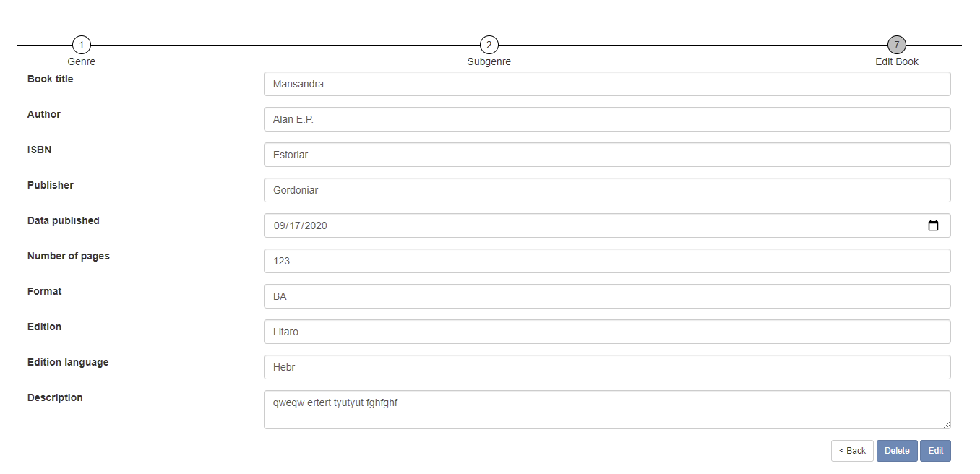Click the Number of pages field
The height and width of the screenshot is (474, 980).
(607, 261)
